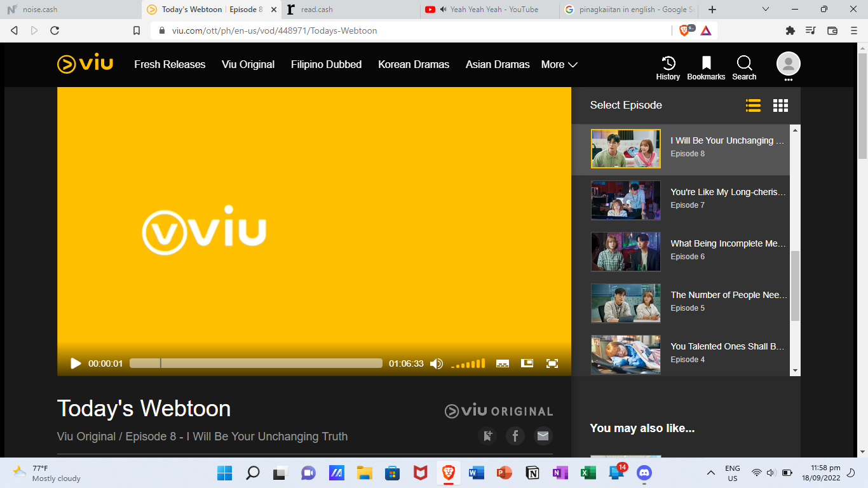868x488 pixels.
Task: Open Brave media playlist icon
Action: coord(810,30)
